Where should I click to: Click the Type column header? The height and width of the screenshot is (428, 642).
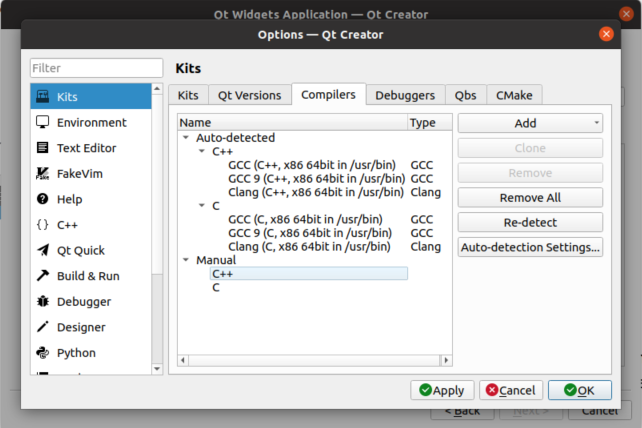[x=430, y=122]
